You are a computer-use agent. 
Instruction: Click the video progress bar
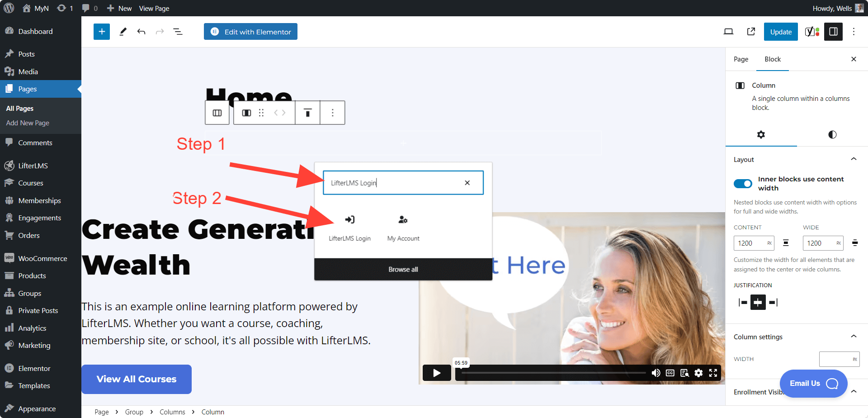click(x=553, y=373)
